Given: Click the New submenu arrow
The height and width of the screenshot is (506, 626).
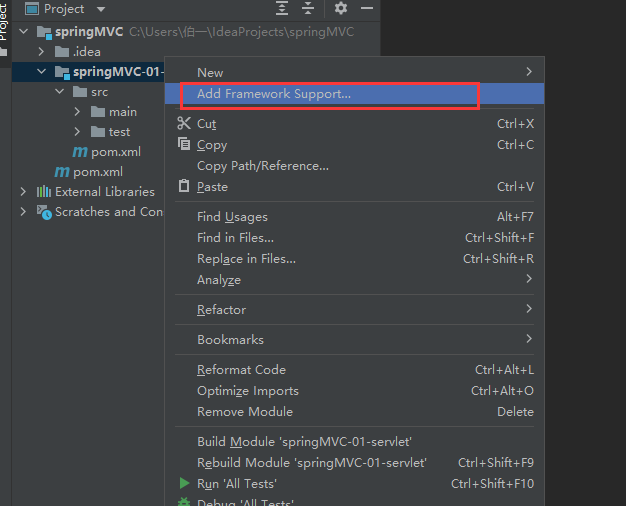Looking at the screenshot, I should (x=529, y=72).
